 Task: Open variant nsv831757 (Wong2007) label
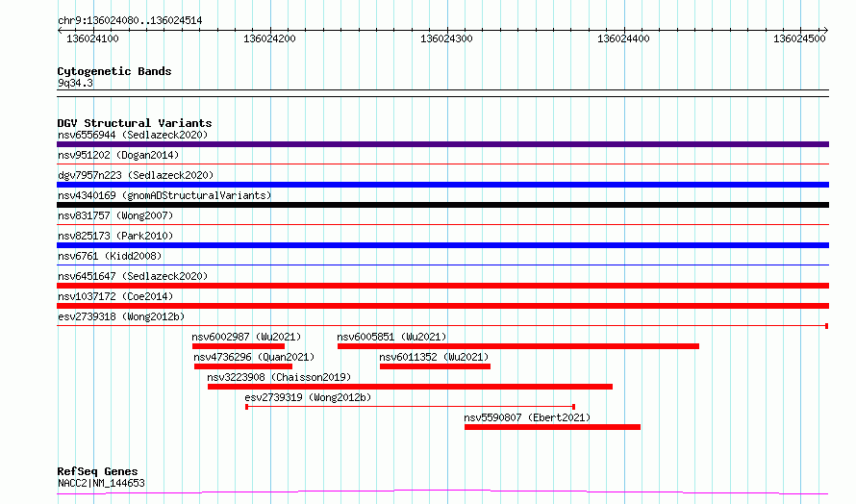click(115, 215)
